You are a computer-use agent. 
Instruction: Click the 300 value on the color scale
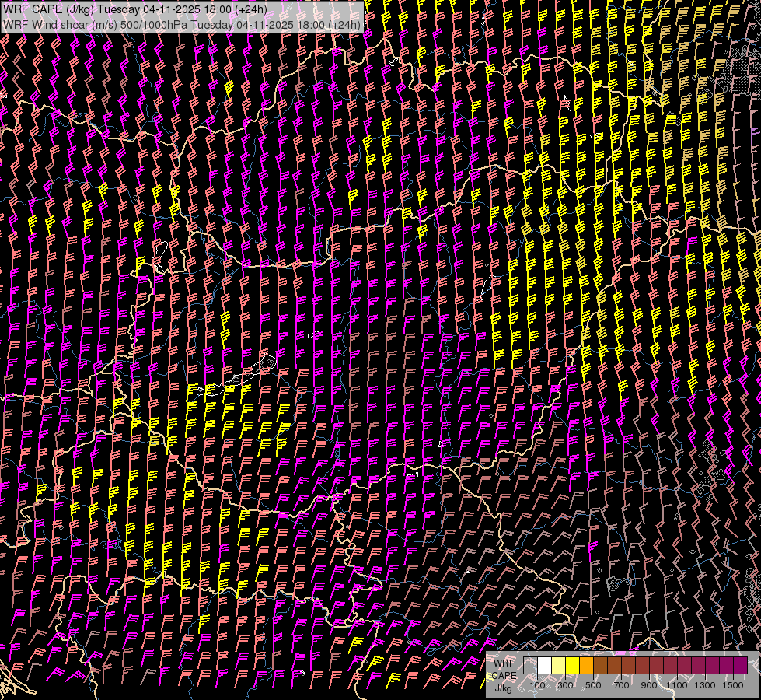(565, 685)
